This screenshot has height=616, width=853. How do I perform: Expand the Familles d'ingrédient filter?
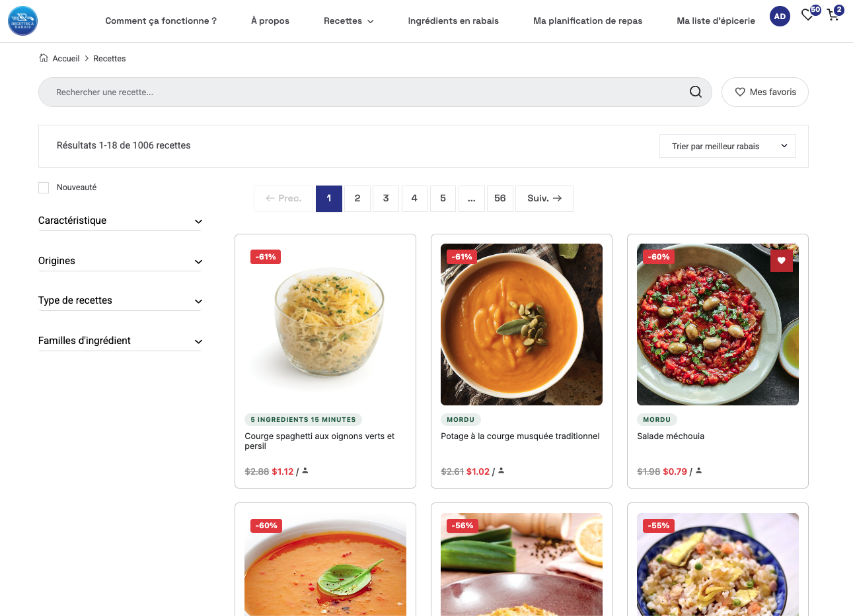point(120,341)
